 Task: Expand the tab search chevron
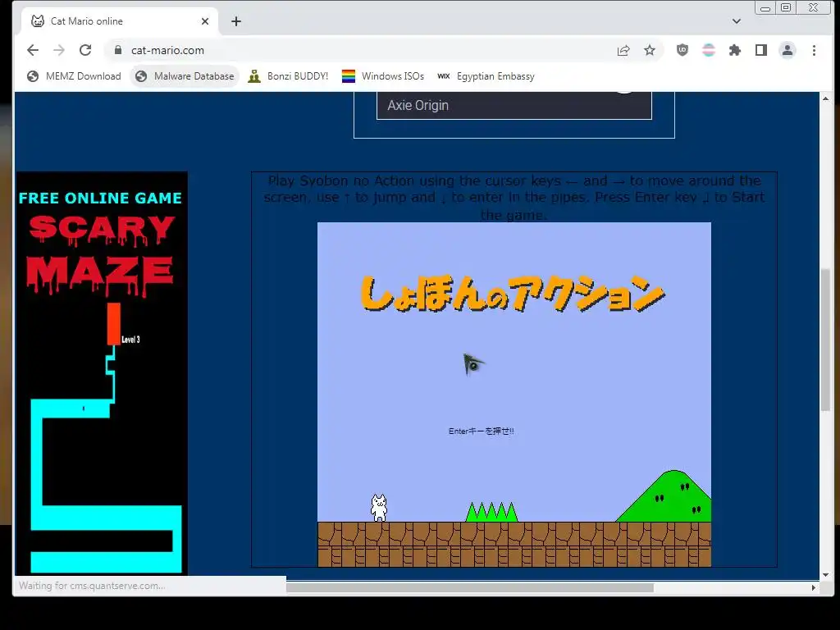tap(737, 21)
